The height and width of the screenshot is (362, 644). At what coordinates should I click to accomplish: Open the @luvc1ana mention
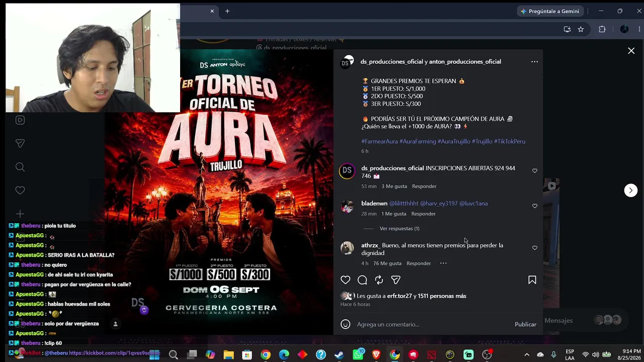pos(473,204)
